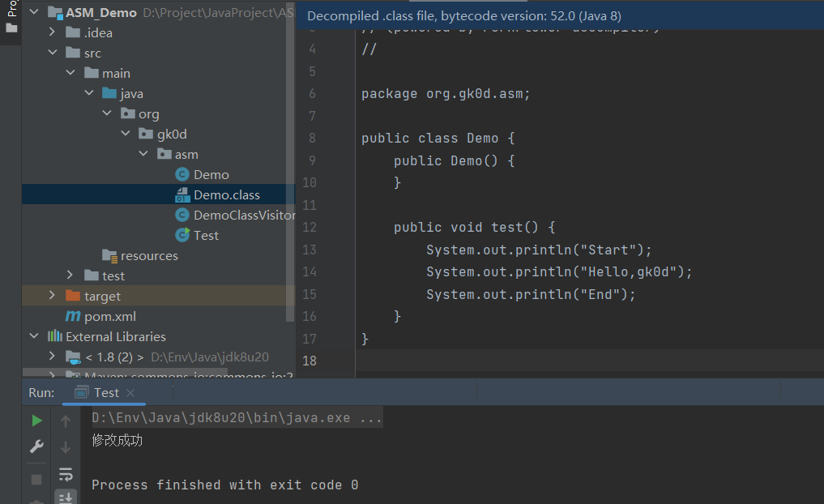
Task: Click the asm package icon
Action: (x=164, y=154)
